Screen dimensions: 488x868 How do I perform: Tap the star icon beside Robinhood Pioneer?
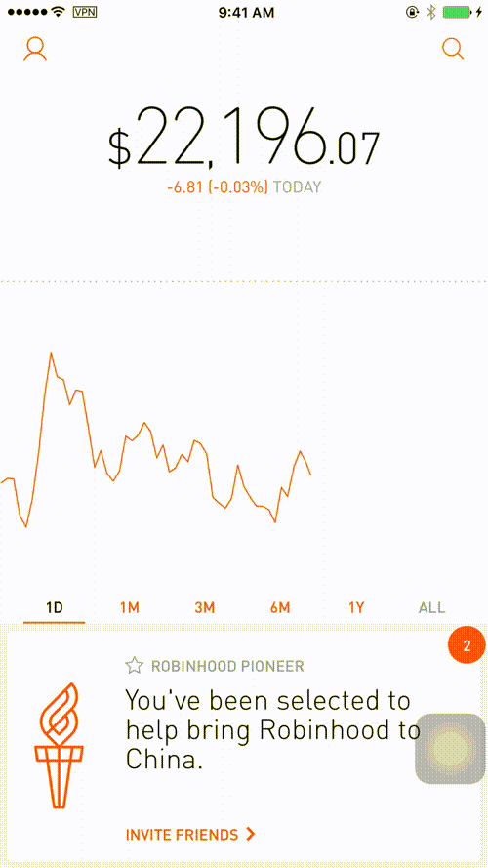(134, 665)
